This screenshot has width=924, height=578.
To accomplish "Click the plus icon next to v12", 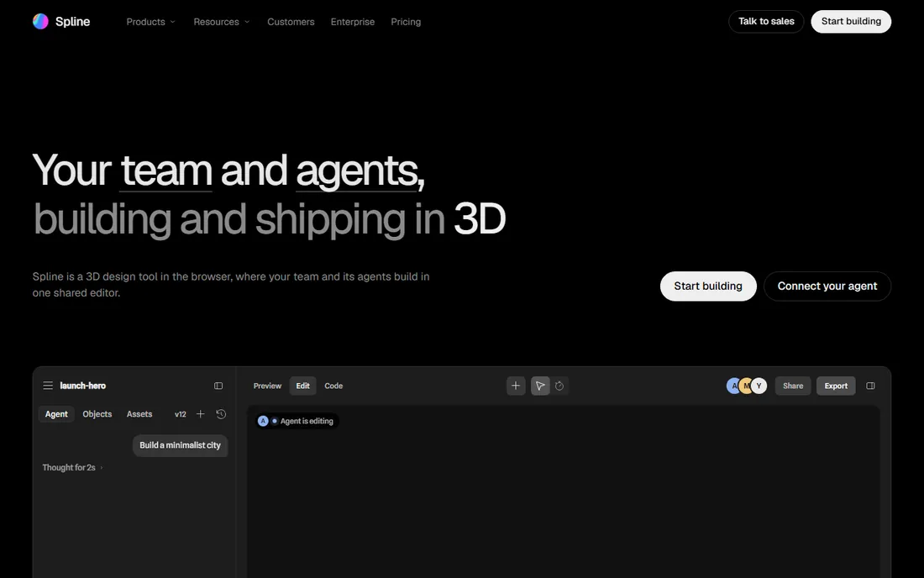I will coord(201,414).
